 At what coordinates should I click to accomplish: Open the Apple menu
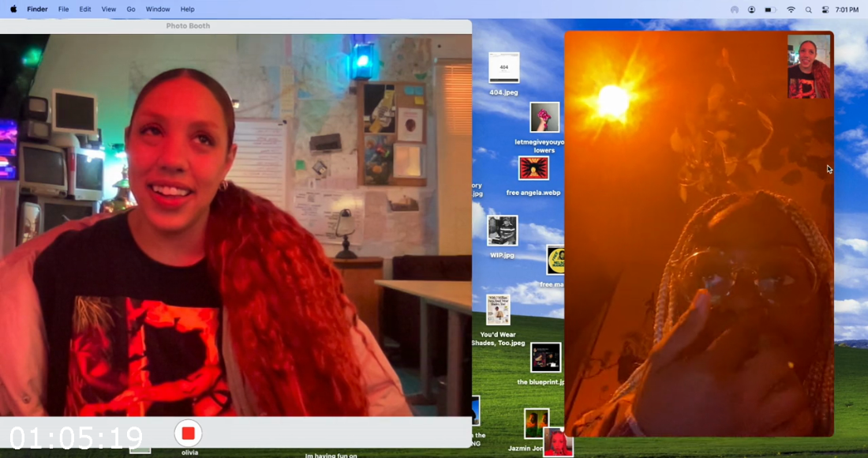pyautogui.click(x=13, y=9)
